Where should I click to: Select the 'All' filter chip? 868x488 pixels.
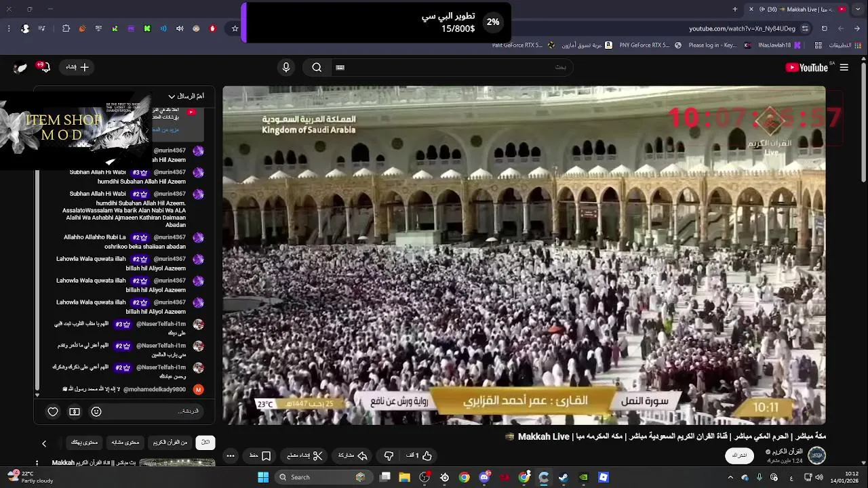pos(205,443)
